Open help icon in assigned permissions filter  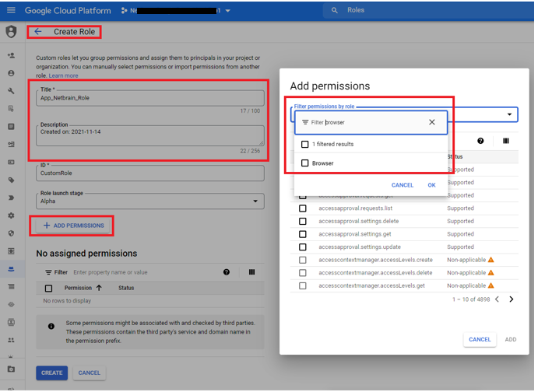click(x=227, y=272)
